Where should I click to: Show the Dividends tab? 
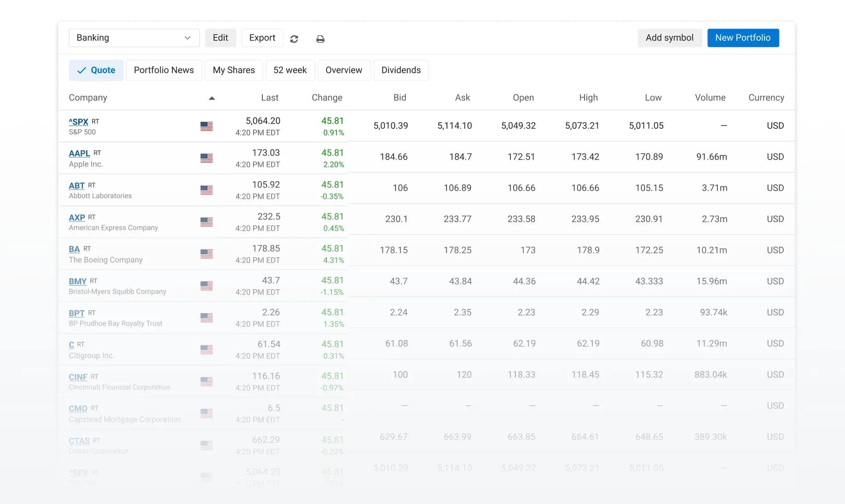[x=401, y=70]
